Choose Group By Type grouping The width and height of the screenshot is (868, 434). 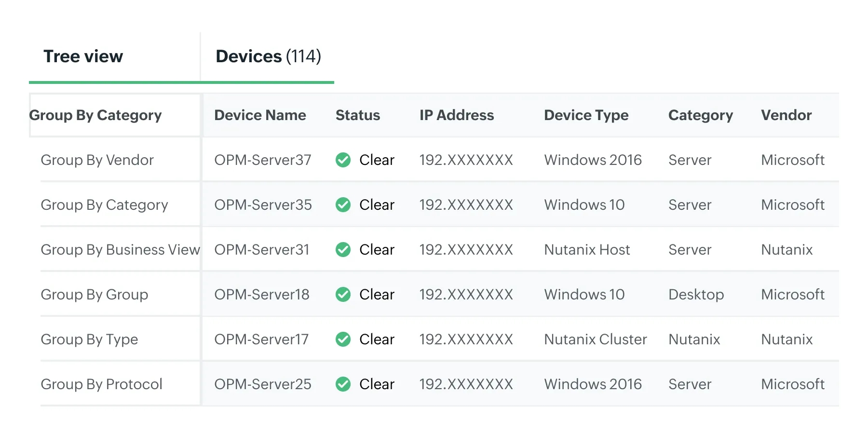(x=89, y=339)
